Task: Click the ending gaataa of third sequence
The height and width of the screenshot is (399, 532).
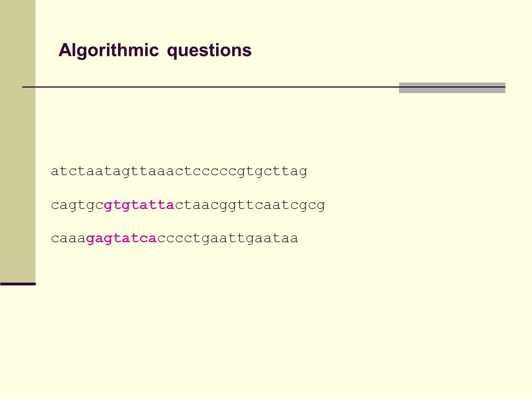Action: [x=272, y=238]
